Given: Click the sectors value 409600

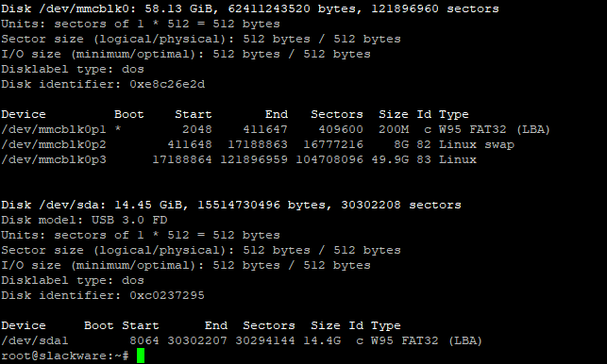Looking at the screenshot, I should pyautogui.click(x=341, y=129).
